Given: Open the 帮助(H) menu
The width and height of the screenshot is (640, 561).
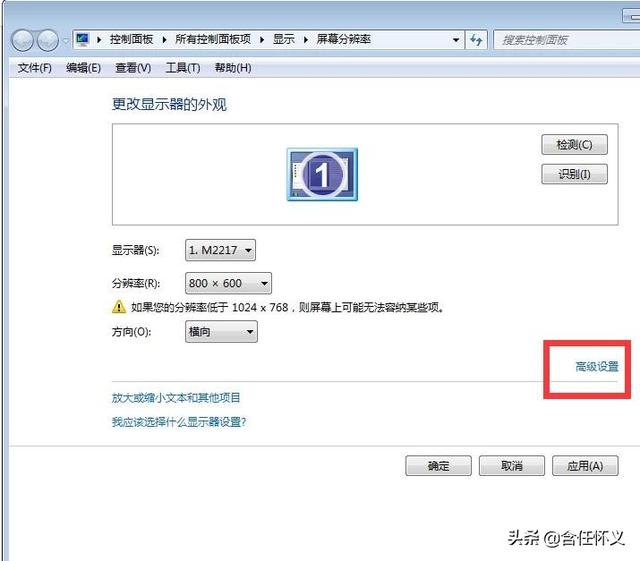Looking at the screenshot, I should pos(233,68).
